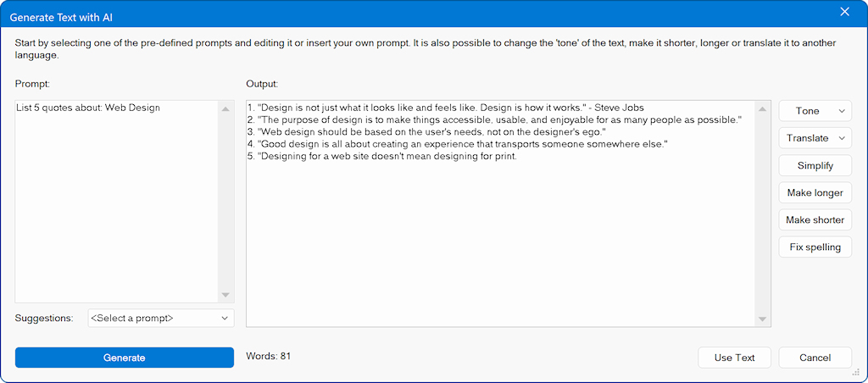The width and height of the screenshot is (868, 383).
Task: Click the Output scroll-down arrow
Action: pyautogui.click(x=762, y=319)
